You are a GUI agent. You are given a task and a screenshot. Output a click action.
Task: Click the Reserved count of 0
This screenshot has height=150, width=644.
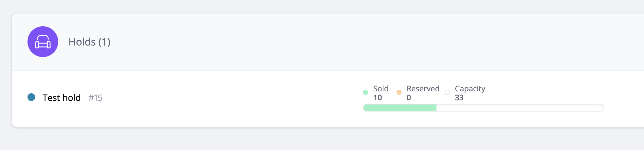[x=409, y=98]
